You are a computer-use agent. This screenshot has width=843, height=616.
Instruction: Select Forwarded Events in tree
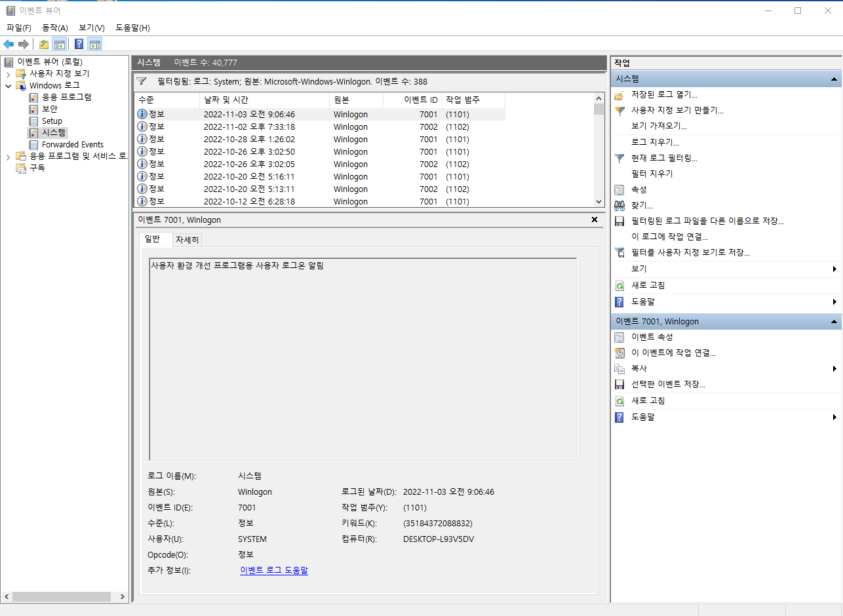coord(73,144)
